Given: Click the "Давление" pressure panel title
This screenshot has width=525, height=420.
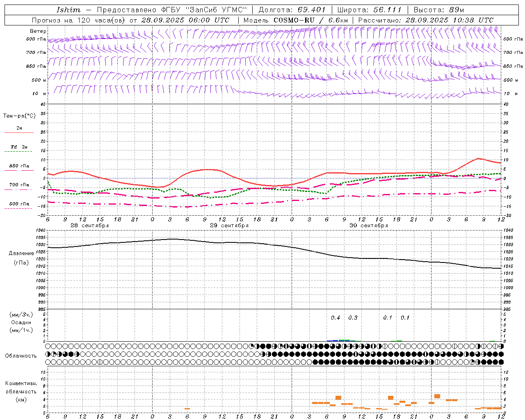Looking at the screenshot, I should click(x=21, y=253).
